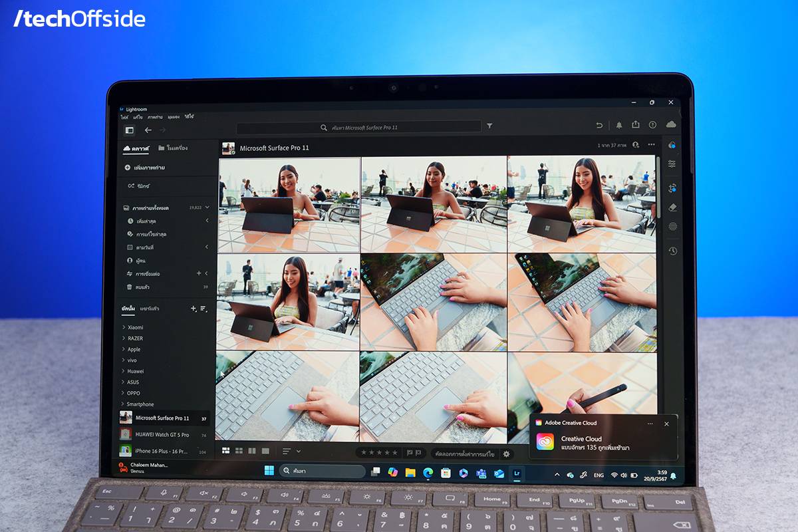Switch to the แชร์แล้ว (Shared) tab

point(150,309)
